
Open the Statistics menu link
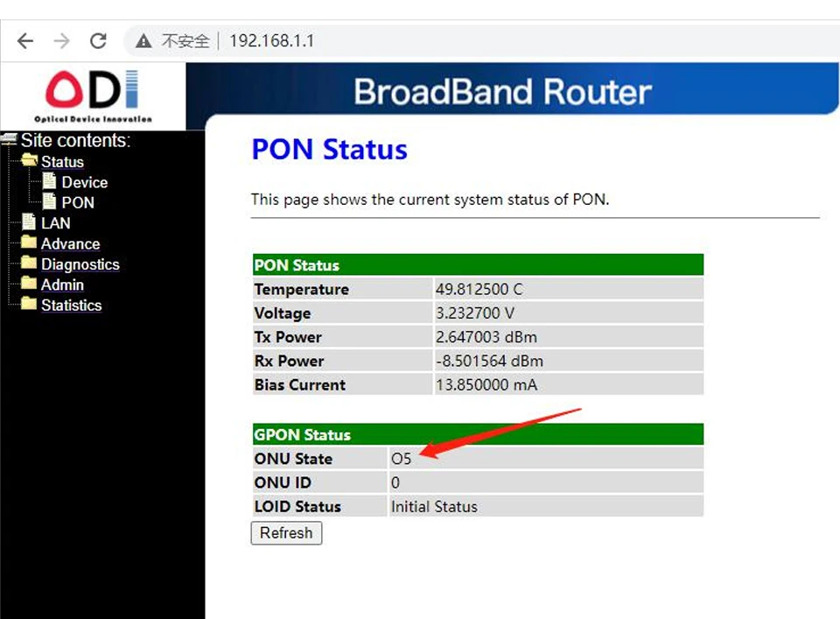[71, 306]
